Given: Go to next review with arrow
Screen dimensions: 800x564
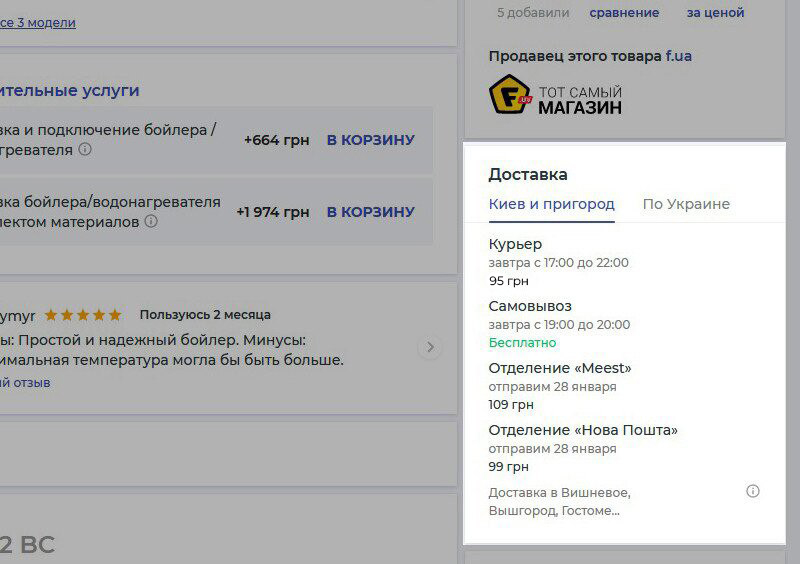Looking at the screenshot, I should (430, 347).
